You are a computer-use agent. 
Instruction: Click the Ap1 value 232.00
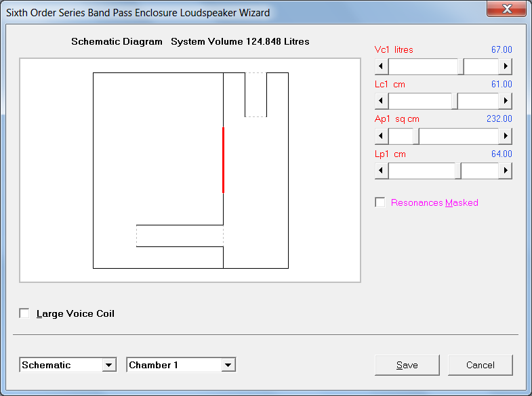[x=499, y=118]
